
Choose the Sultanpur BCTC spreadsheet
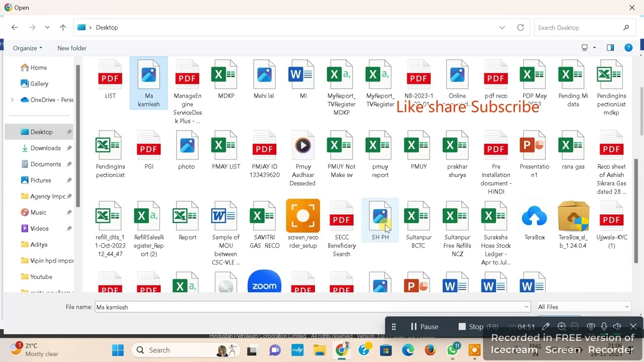pos(418,225)
